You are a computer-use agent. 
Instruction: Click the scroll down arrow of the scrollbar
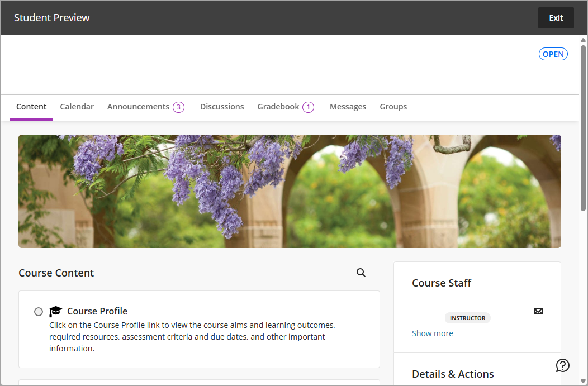tap(583, 381)
